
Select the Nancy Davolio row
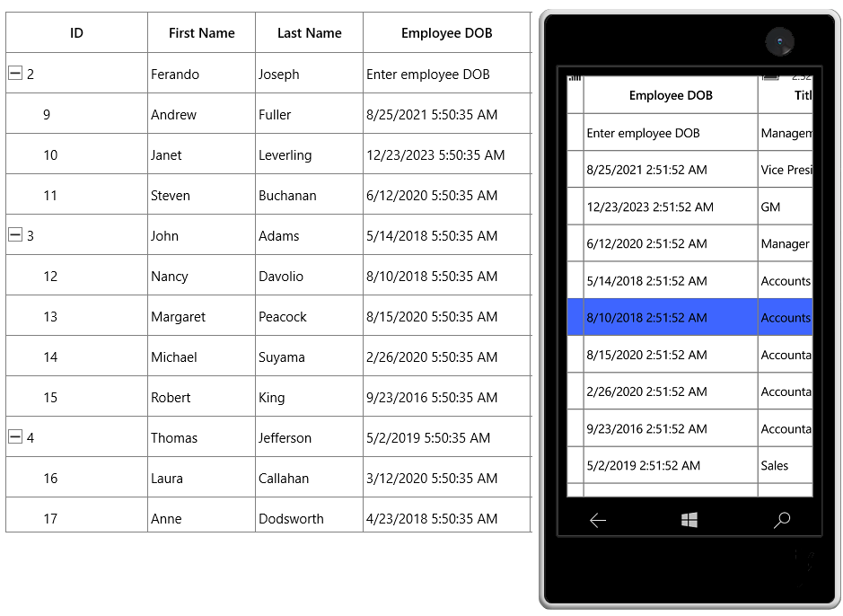(x=268, y=276)
